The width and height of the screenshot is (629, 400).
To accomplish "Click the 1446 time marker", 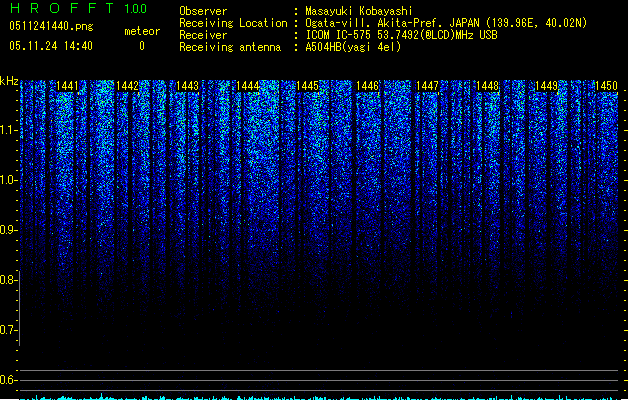I will (367, 86).
